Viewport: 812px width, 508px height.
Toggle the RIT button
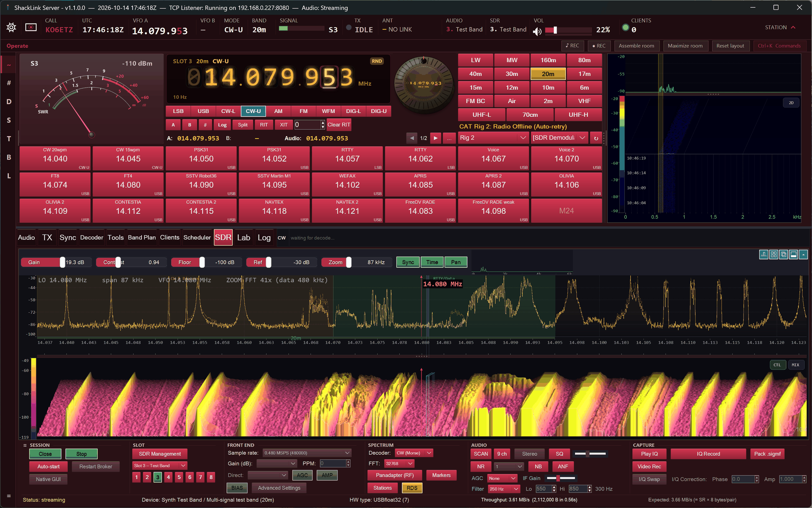[264, 125]
